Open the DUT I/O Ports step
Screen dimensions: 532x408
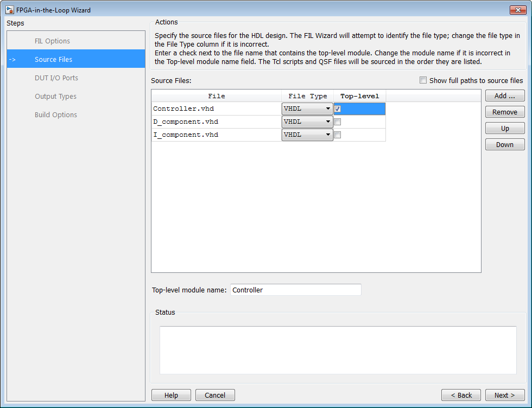56,78
